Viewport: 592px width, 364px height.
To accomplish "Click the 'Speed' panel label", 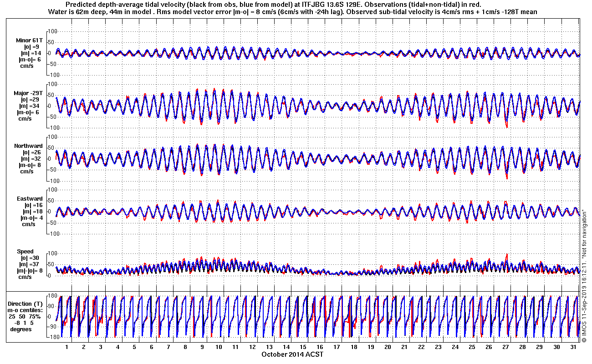I will [x=25, y=252].
